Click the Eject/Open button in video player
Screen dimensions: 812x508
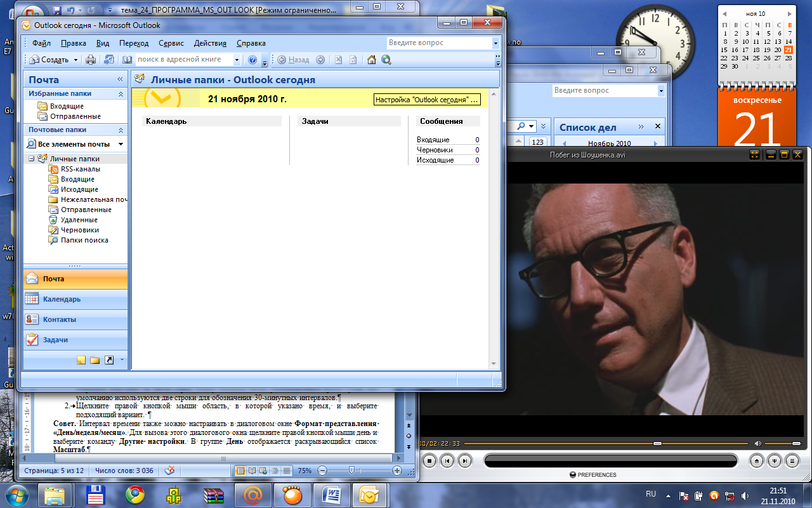point(756,461)
